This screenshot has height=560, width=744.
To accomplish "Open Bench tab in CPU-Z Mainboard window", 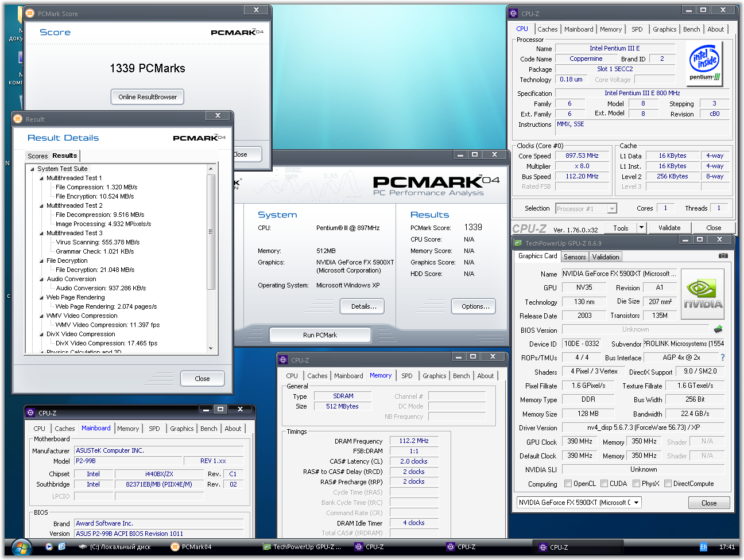I will [x=209, y=429].
